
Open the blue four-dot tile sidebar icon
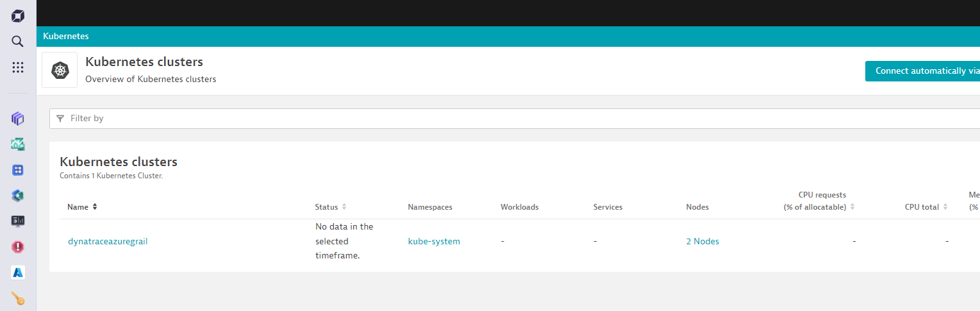point(18,170)
